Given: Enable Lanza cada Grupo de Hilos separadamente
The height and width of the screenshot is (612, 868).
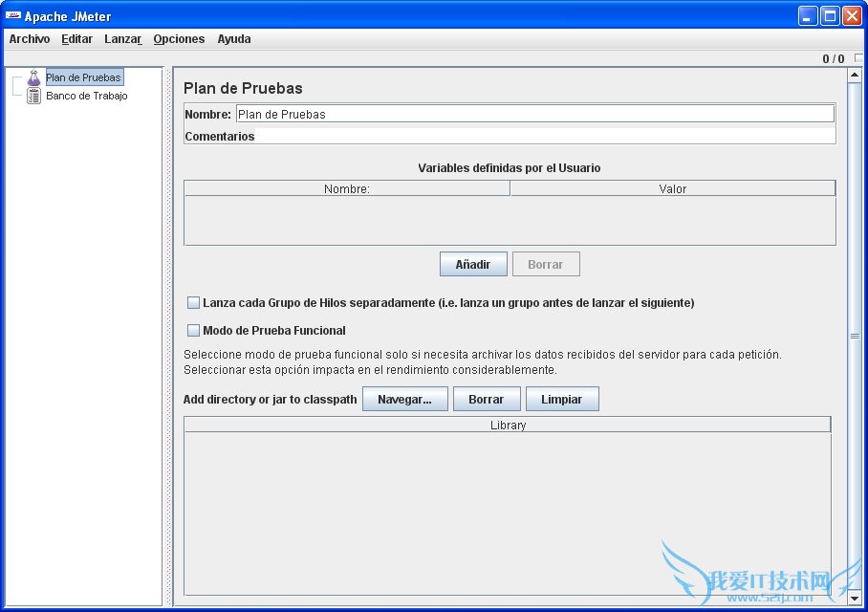Looking at the screenshot, I should pyautogui.click(x=194, y=303).
